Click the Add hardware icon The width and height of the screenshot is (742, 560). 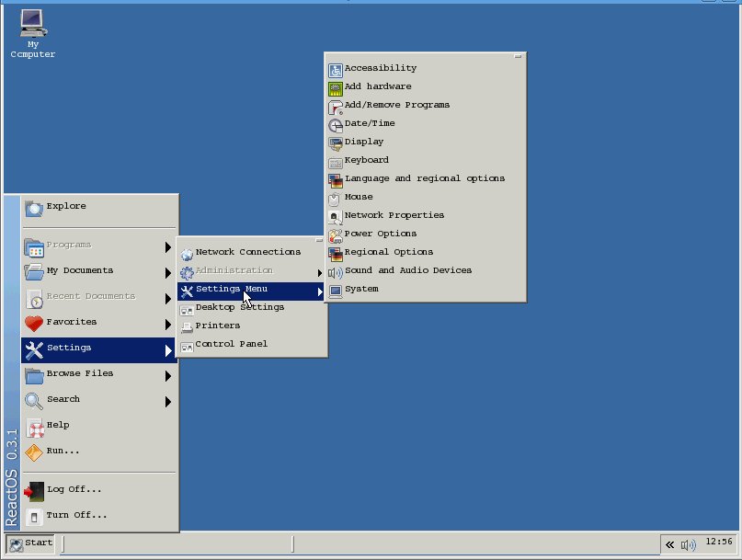(x=336, y=87)
